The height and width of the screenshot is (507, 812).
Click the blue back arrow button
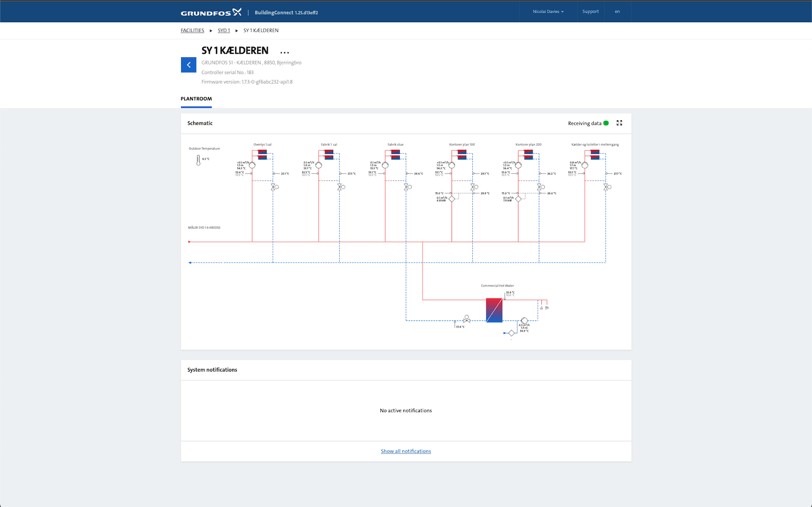point(188,65)
